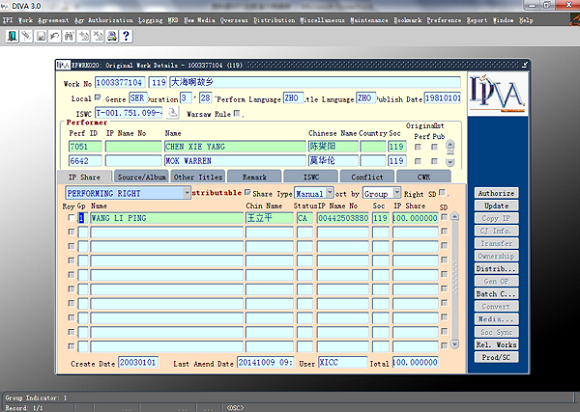Toggle Original Perf checkbox for CHEN XIE YANG
The width and height of the screenshot is (580, 412).
418,147
